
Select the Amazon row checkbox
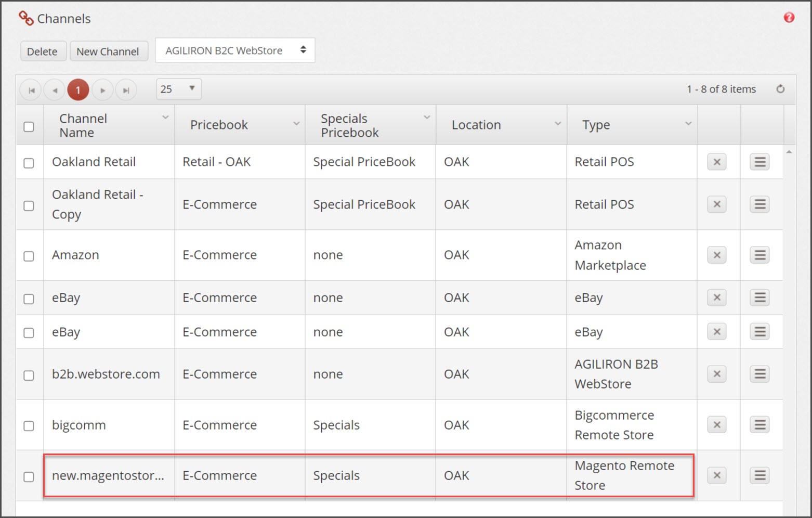[x=29, y=256]
